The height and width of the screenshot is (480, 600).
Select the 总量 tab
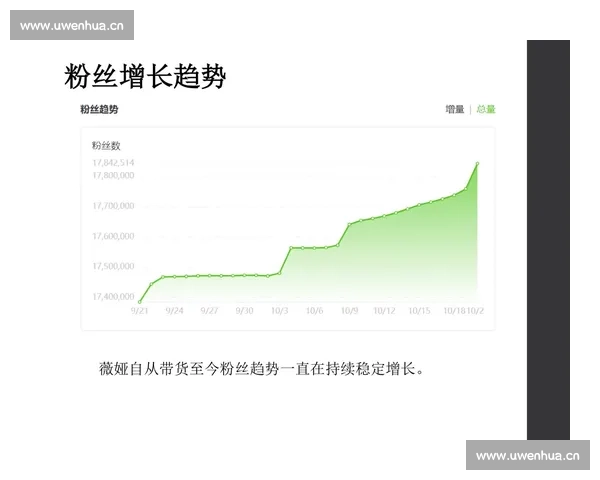point(486,109)
